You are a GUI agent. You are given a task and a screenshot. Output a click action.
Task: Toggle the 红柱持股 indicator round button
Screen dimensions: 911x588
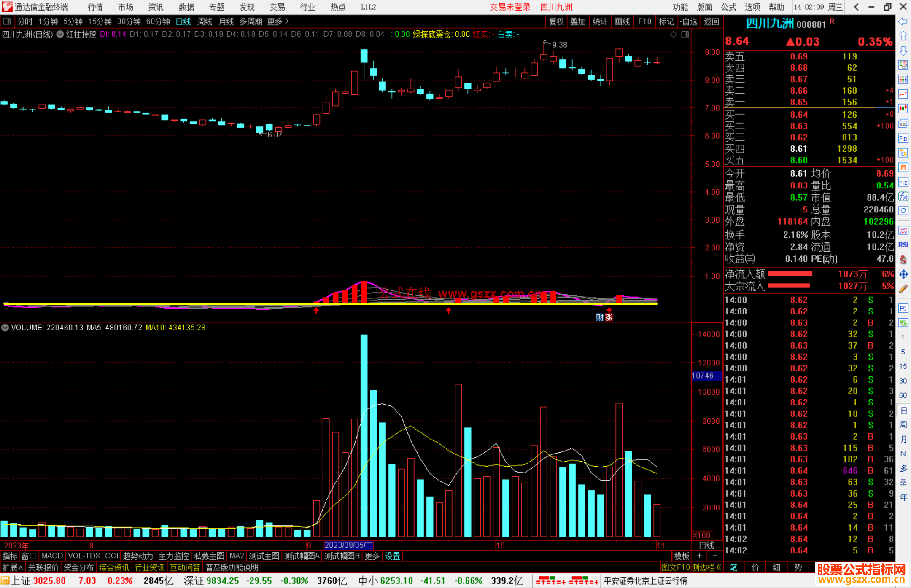(x=60, y=35)
